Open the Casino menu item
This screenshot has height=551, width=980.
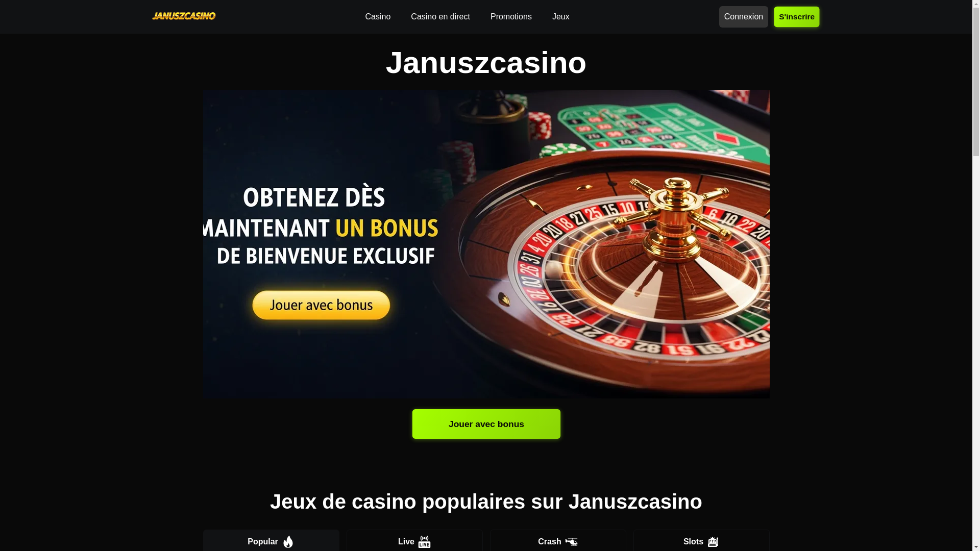tap(378, 17)
